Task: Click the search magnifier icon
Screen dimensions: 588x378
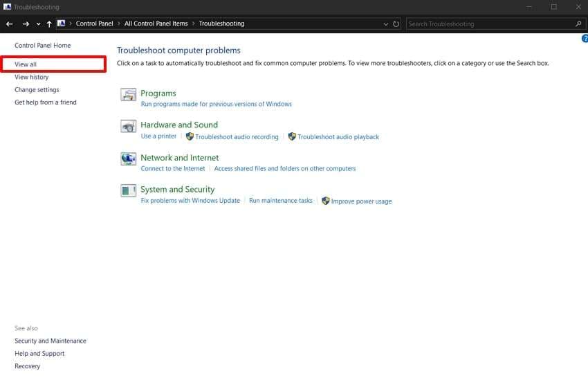Action: pyautogui.click(x=578, y=24)
